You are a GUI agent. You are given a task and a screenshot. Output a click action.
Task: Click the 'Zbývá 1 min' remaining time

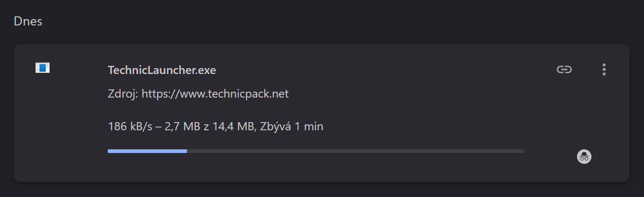pyautogui.click(x=292, y=127)
